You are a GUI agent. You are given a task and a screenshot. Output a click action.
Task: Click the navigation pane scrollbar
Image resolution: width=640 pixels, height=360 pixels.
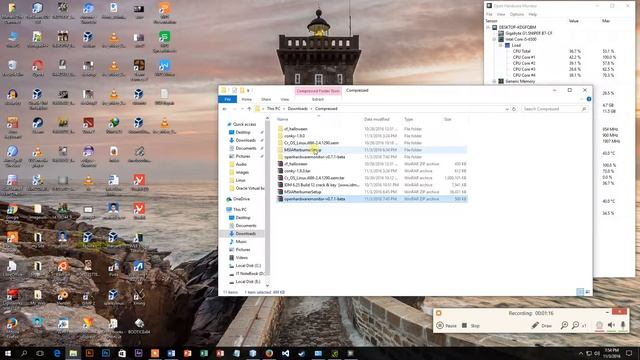pos(267,201)
